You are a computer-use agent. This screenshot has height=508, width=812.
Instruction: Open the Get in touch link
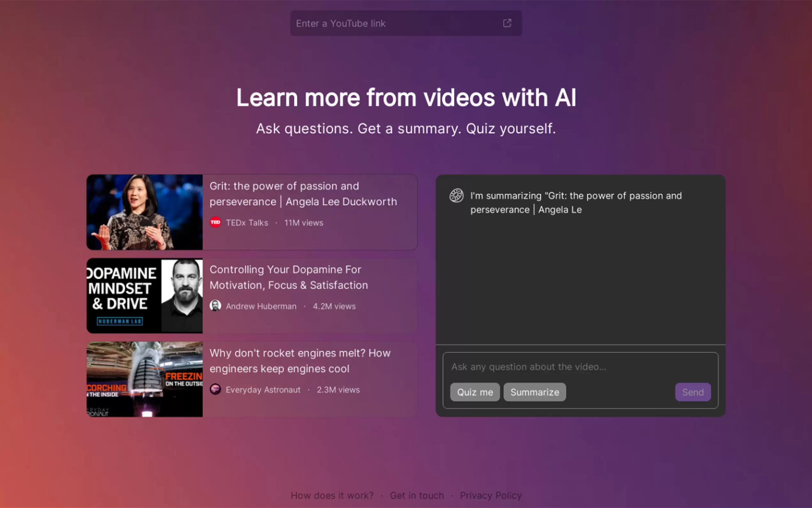pos(417,496)
